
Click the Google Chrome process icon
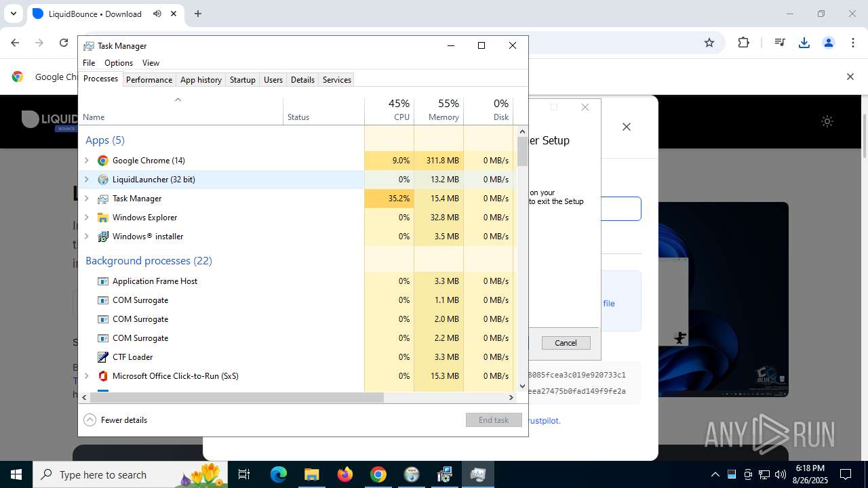pos(103,161)
